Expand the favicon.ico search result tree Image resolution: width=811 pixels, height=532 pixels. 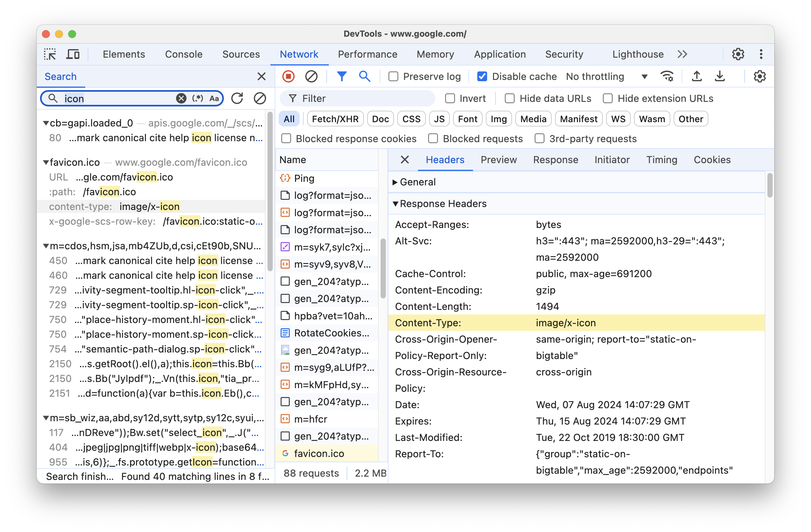tap(46, 162)
